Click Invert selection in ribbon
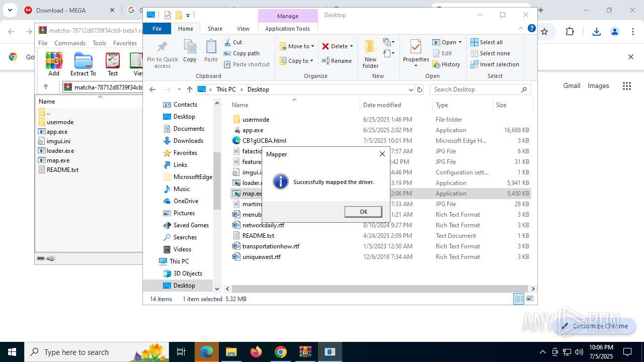Screen dimensions: 644x362 pos(495,64)
